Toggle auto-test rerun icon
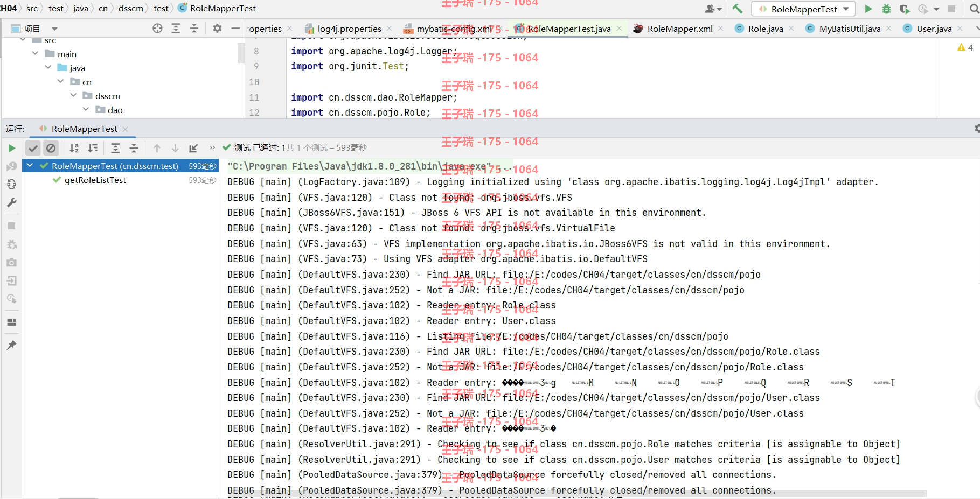Image resolution: width=980 pixels, height=499 pixels. point(12,185)
